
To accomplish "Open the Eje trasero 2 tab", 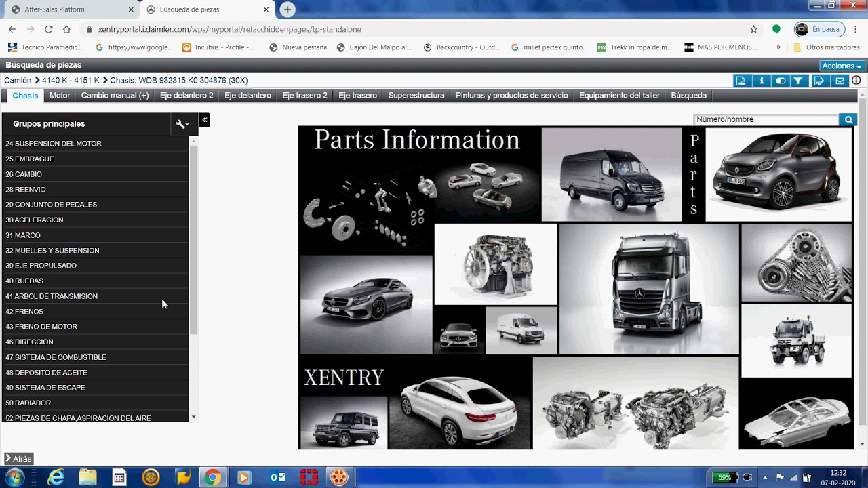I will coord(304,96).
